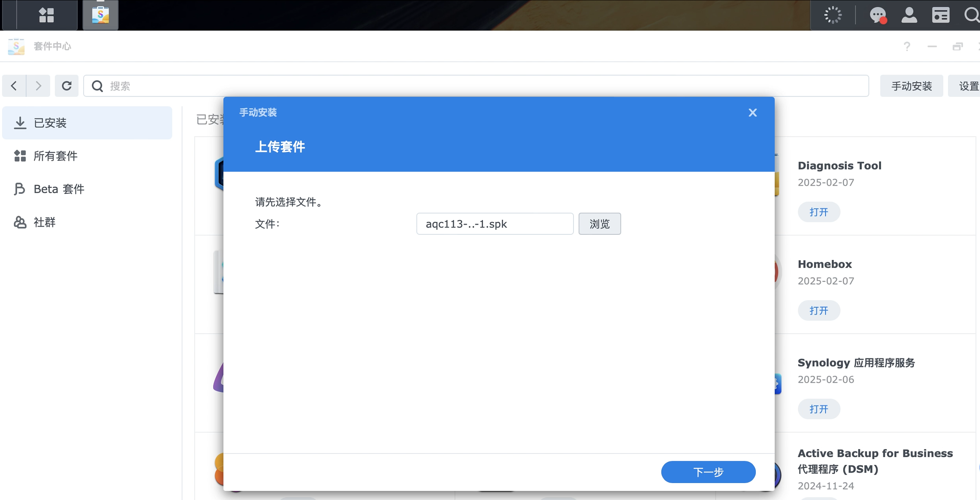Screen dimensions: 980x500
Task: Open notifications chat bubble icon
Action: click(878, 15)
